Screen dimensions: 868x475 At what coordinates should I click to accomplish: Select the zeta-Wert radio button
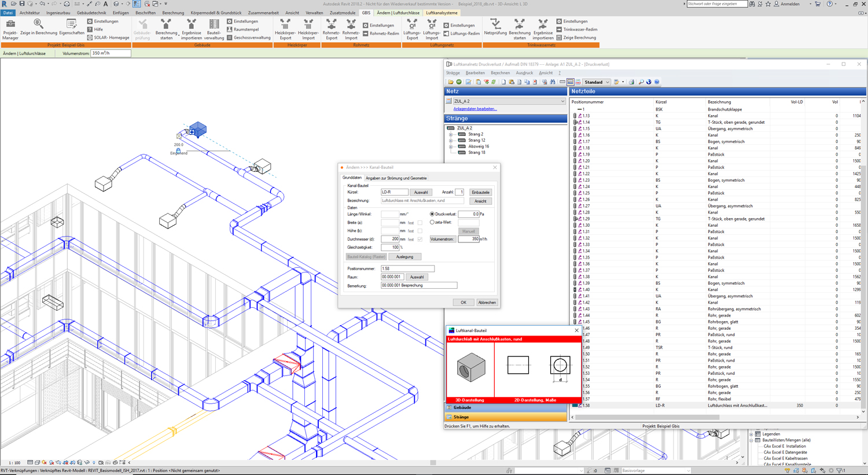click(432, 222)
